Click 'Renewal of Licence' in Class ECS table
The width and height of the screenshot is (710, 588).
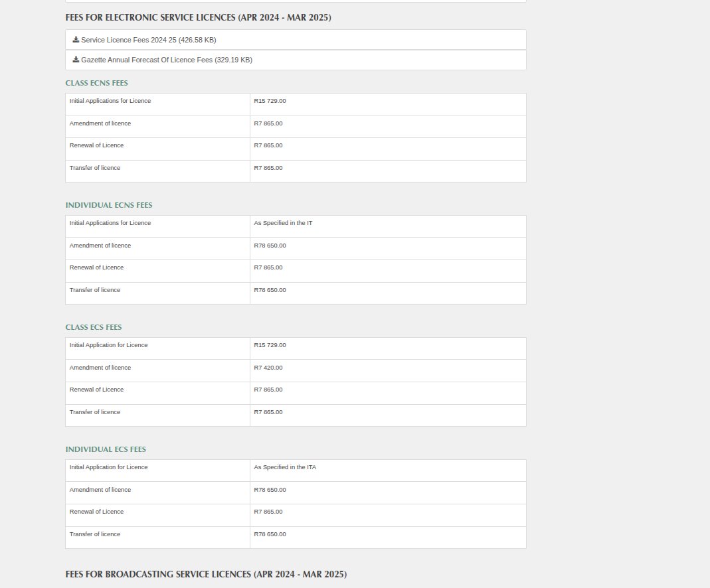coord(96,390)
